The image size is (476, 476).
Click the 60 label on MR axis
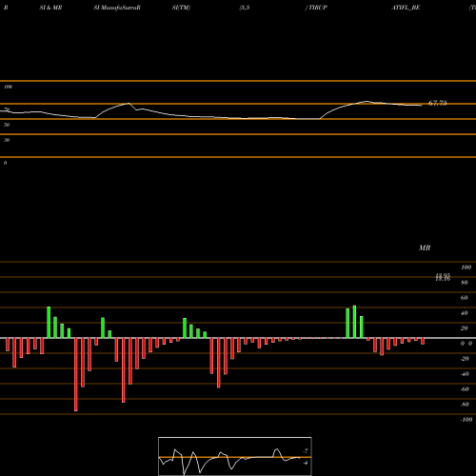465,298
